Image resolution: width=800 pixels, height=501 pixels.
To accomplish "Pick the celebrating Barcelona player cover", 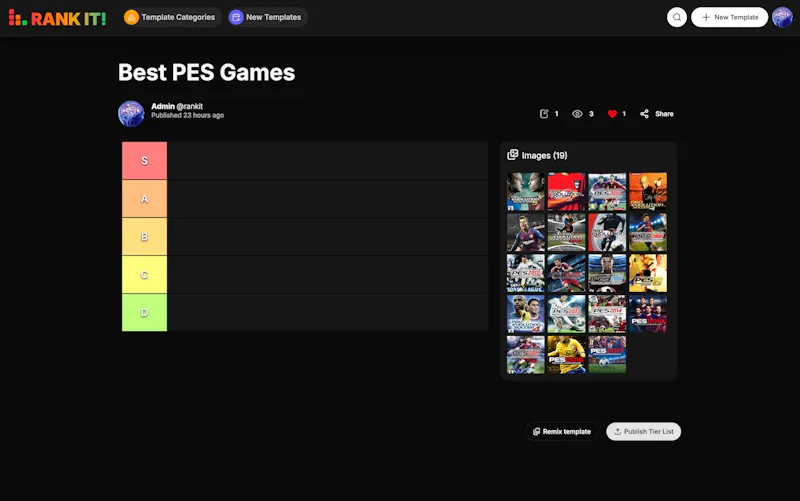I will pyautogui.click(x=526, y=232).
